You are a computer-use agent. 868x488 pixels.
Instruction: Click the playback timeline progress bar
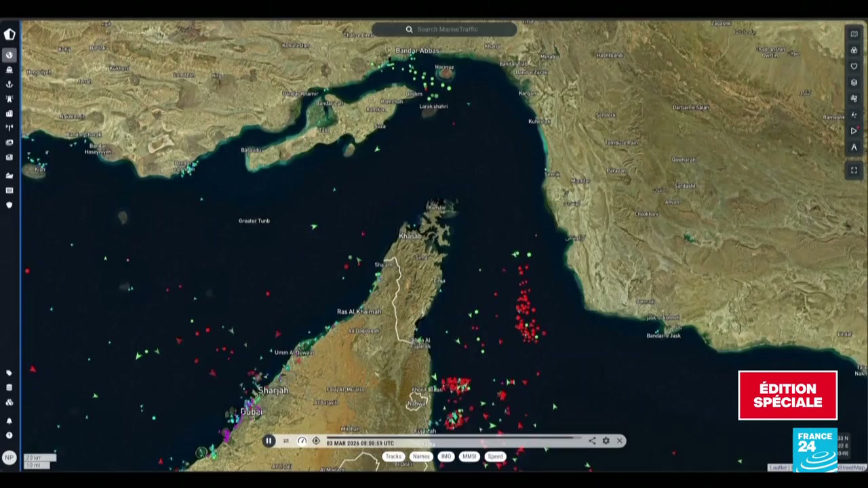click(454, 438)
